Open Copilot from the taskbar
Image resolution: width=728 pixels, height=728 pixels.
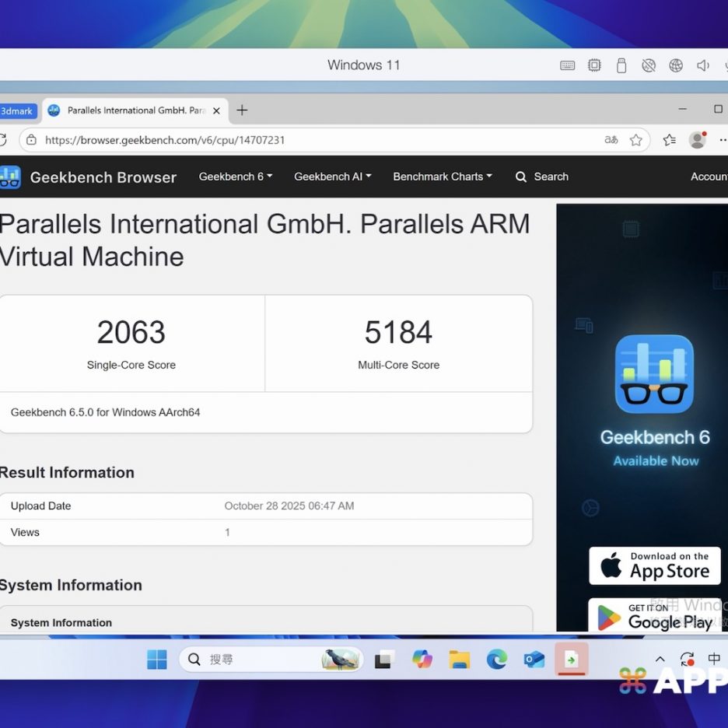[422, 660]
